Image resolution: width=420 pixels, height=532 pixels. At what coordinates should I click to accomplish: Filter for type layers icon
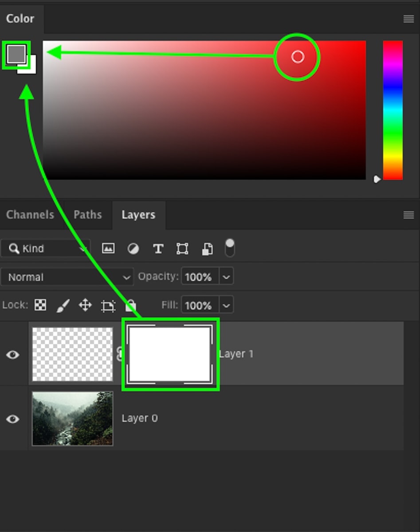[158, 249]
